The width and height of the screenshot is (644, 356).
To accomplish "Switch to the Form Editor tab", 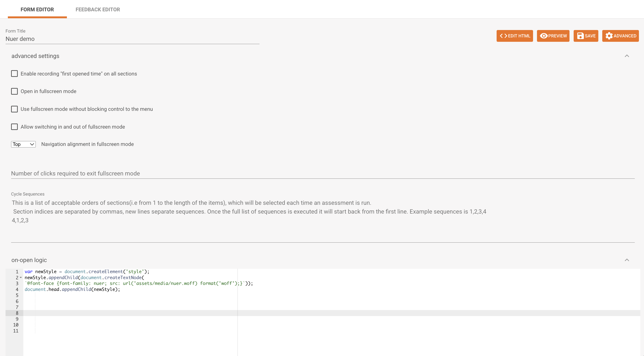I will (37, 9).
